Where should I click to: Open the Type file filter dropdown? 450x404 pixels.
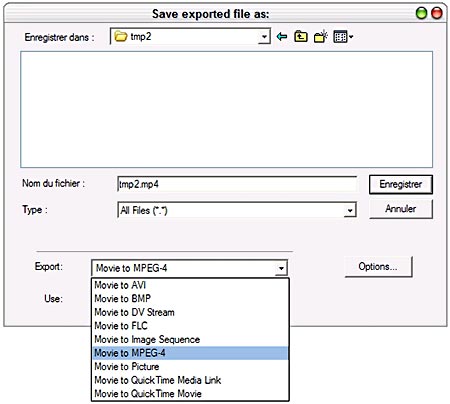coord(350,210)
